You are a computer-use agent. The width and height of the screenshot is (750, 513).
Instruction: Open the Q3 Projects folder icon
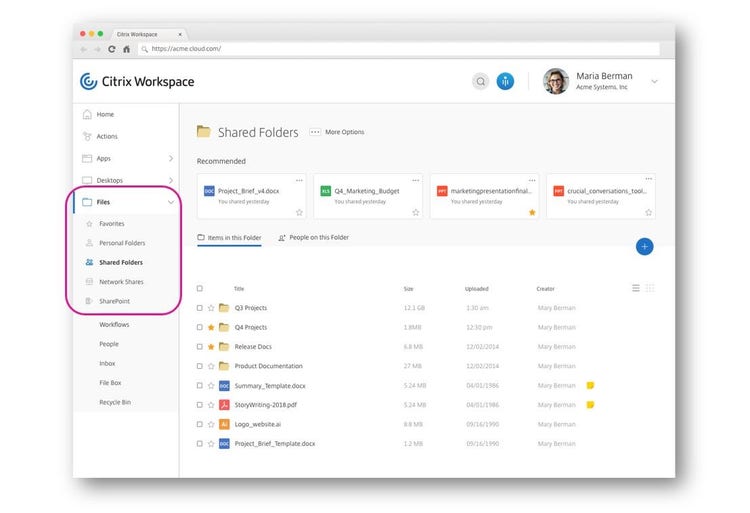224,307
